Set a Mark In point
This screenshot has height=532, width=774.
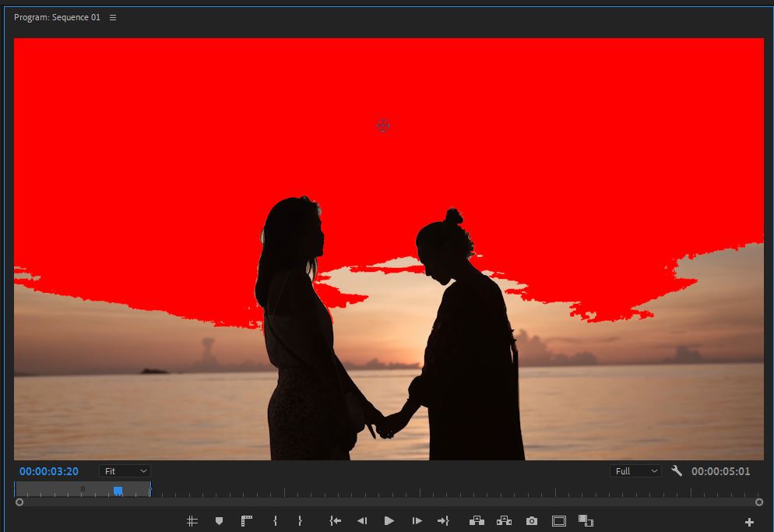pyautogui.click(x=274, y=520)
